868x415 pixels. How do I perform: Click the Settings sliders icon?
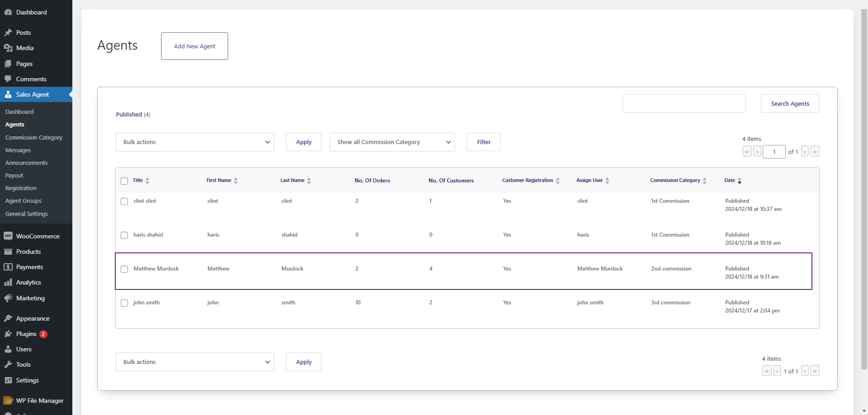(x=8, y=380)
